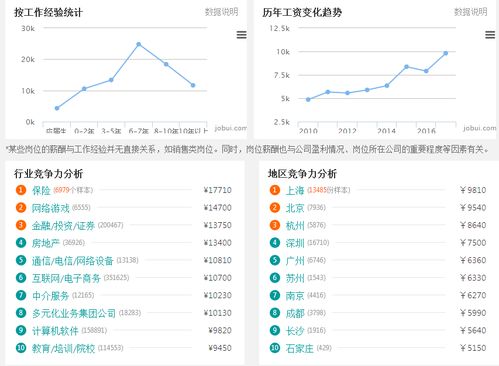Click the rank 2 badge beside 网络游戏
The height and width of the screenshot is (366, 499).
[21, 208]
